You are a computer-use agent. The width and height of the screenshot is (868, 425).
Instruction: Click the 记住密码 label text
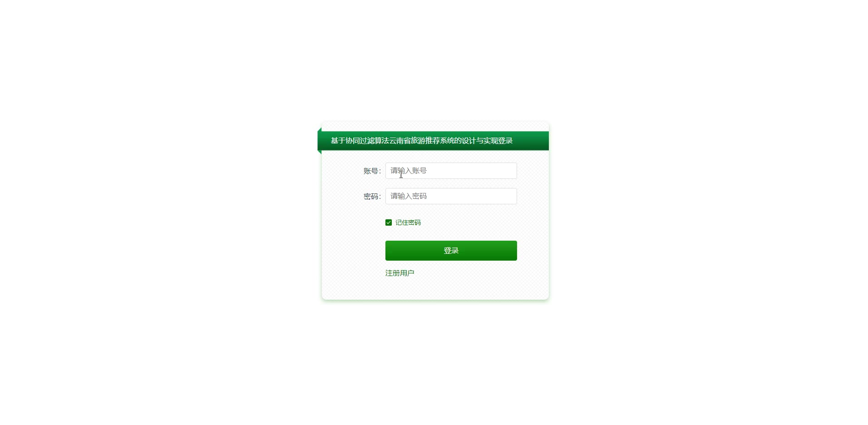tap(408, 222)
